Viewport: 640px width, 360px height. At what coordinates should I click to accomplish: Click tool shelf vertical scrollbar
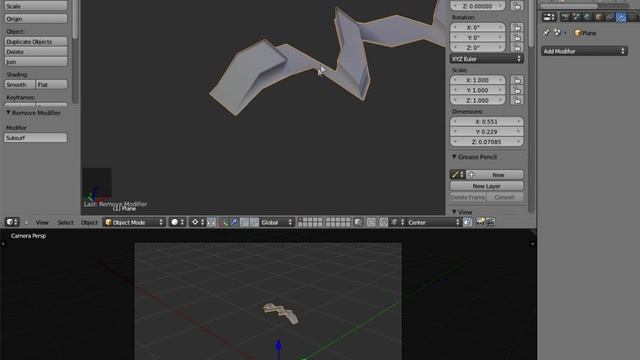tap(75, 20)
